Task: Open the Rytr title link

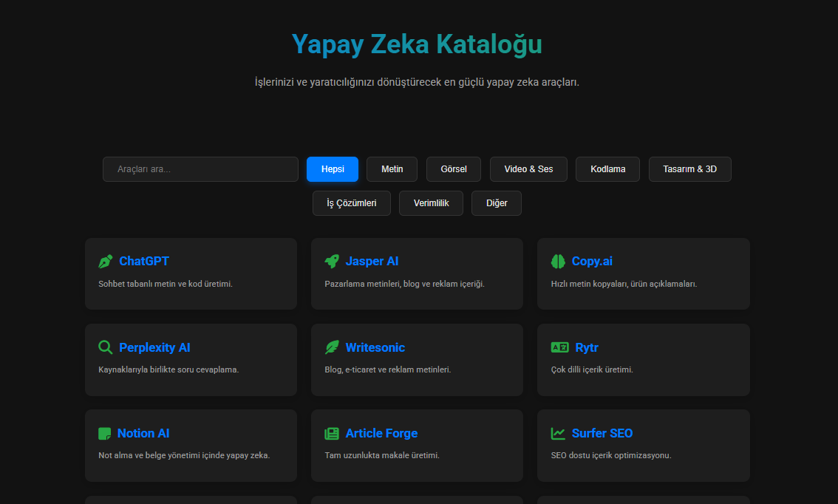Action: tap(587, 347)
